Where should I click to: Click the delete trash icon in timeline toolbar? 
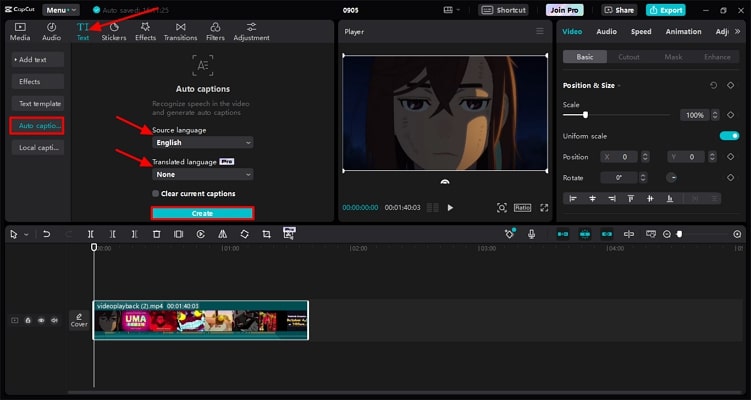(x=157, y=234)
